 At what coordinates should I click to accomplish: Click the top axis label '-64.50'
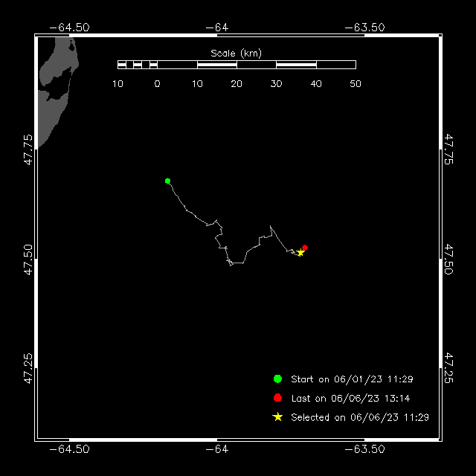point(69,28)
